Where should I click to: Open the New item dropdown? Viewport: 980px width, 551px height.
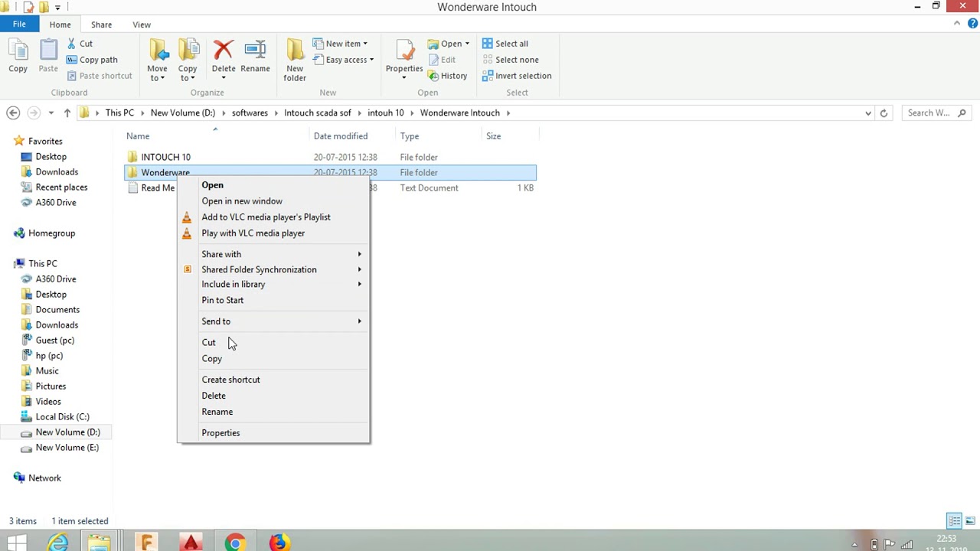click(340, 44)
